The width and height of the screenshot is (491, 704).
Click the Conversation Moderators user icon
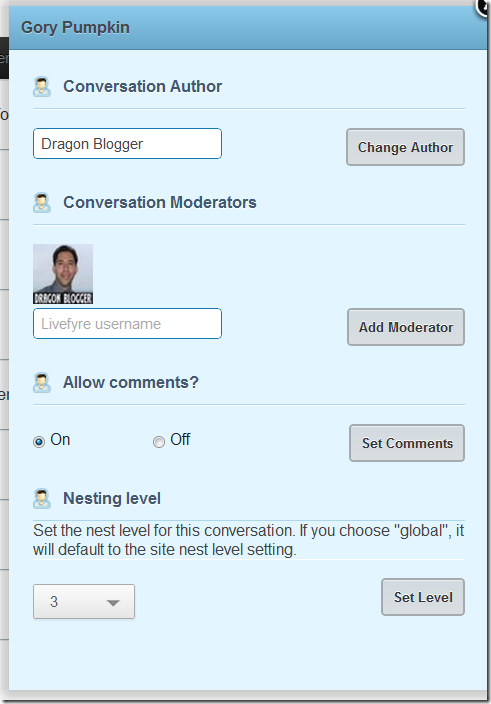[42, 202]
